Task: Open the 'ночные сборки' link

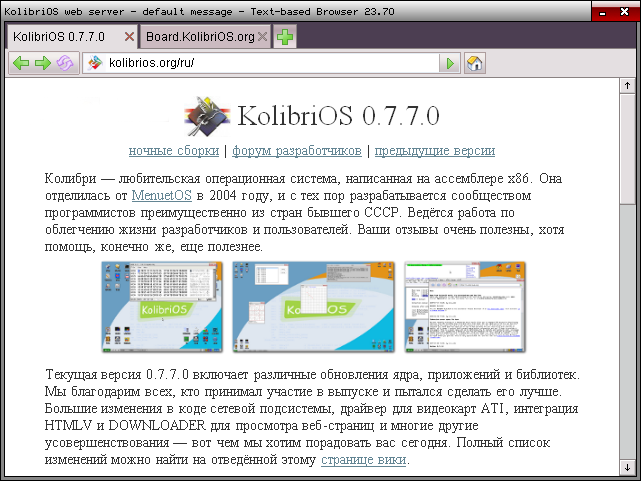Action: click(174, 150)
